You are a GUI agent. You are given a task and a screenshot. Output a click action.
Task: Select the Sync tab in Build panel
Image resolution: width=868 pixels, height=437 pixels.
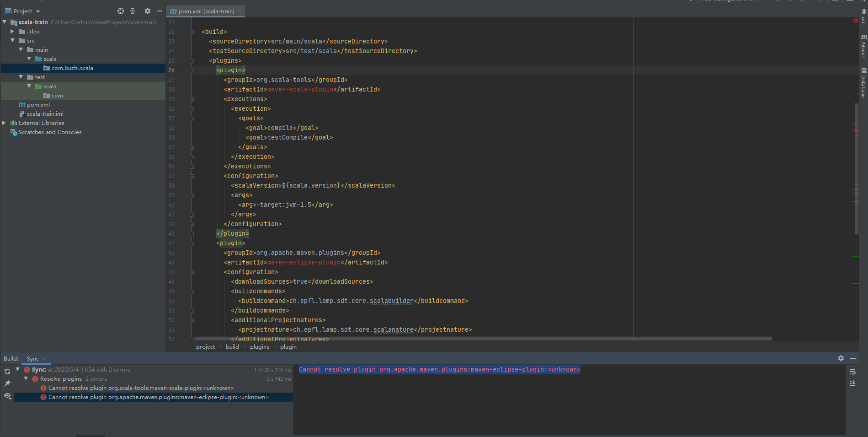tap(33, 359)
